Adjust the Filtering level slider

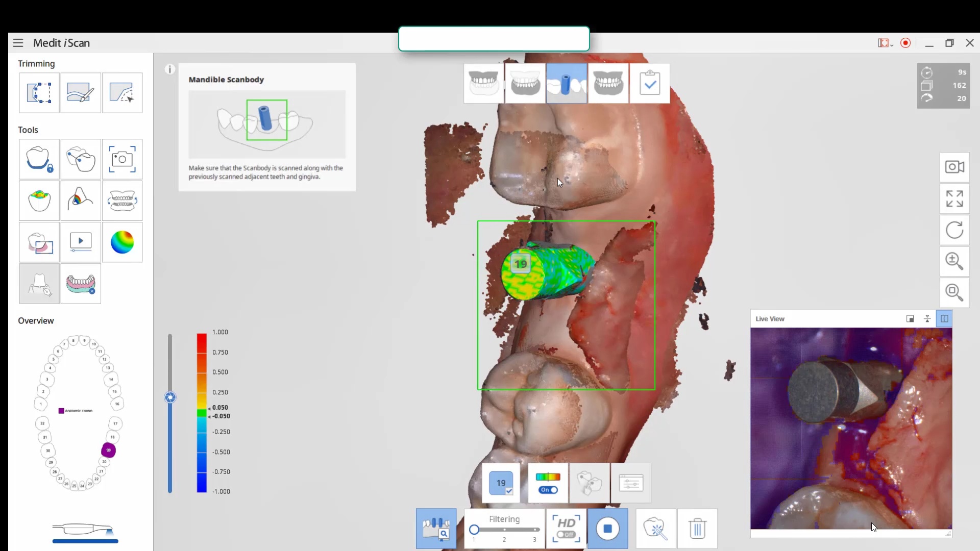504,530
